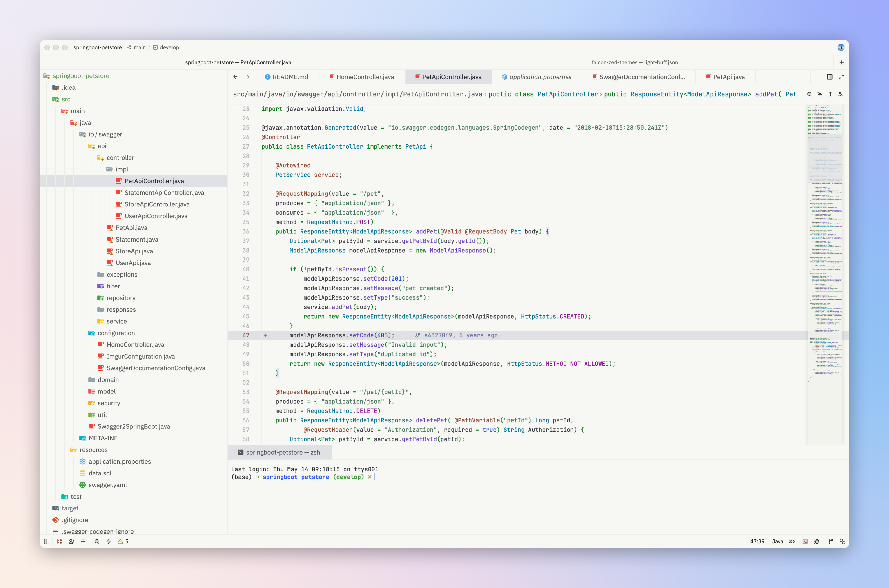Open the outline panel icon
Screen dimensions: 889x588
pyautogui.click(x=83, y=541)
